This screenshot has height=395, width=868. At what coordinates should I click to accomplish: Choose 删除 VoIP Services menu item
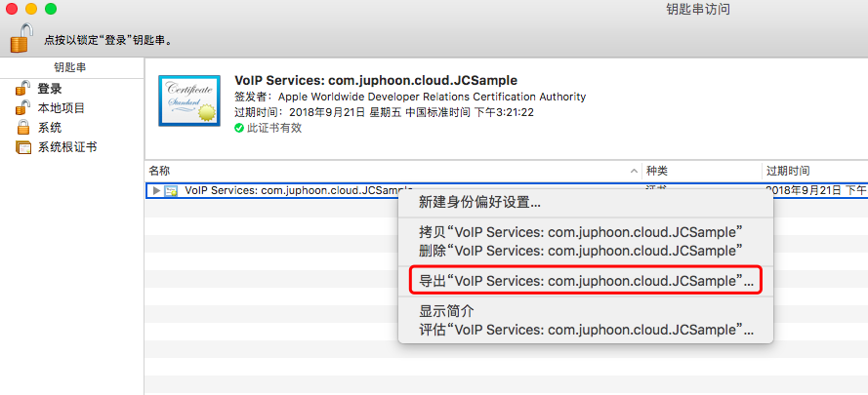click(586, 251)
